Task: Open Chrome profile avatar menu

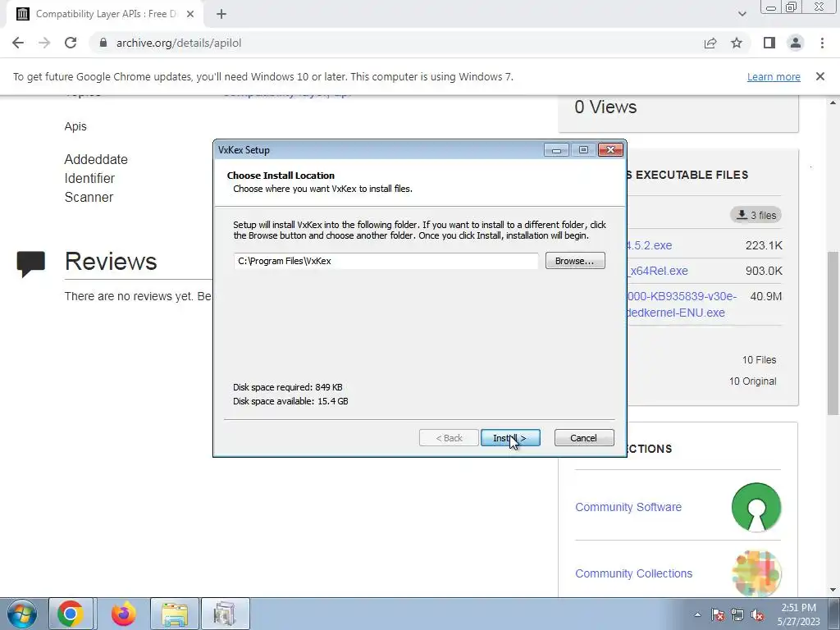Action: 796,43
